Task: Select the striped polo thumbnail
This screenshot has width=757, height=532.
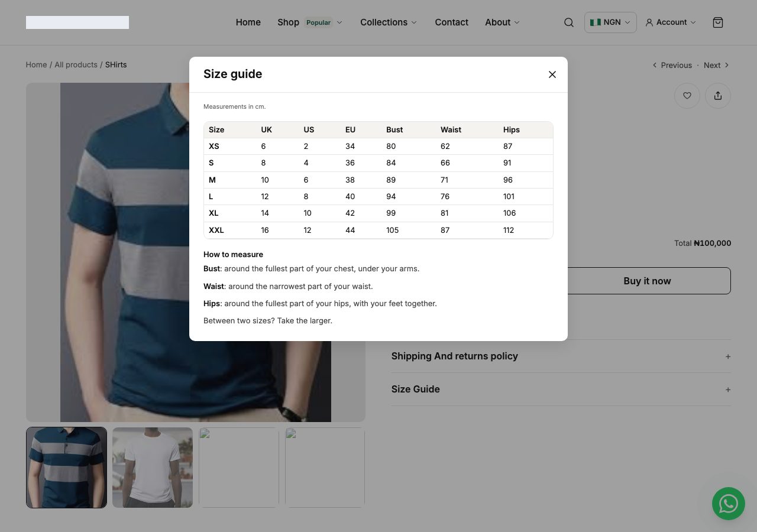Action: point(66,468)
